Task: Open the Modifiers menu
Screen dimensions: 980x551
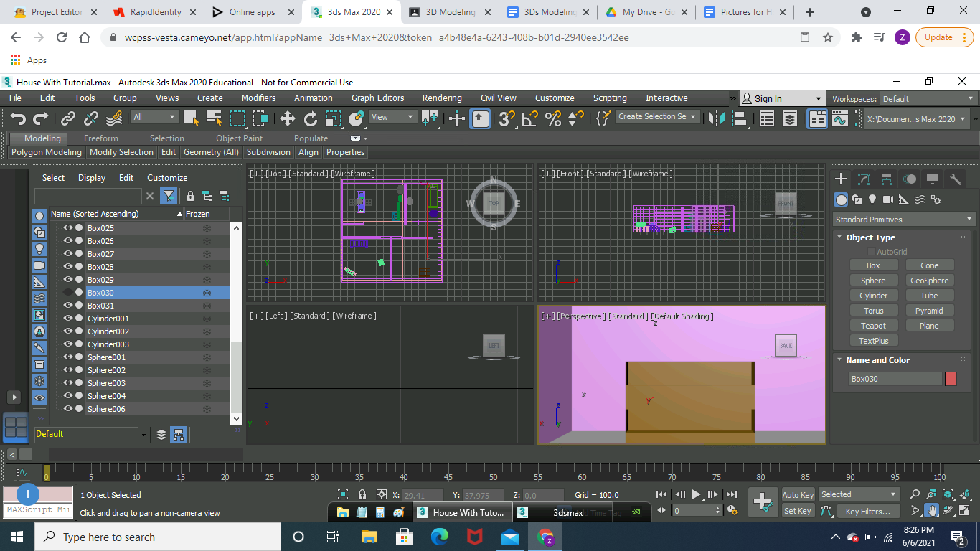Action: [x=258, y=98]
